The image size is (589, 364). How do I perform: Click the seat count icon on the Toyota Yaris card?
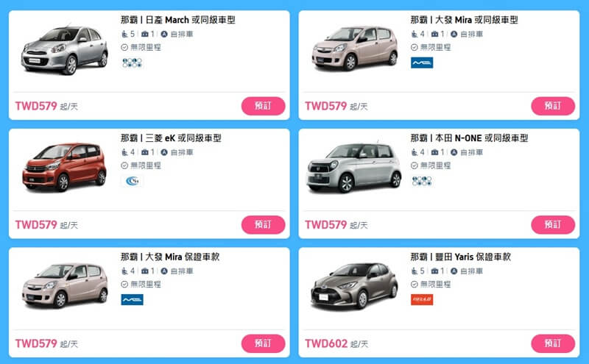[415, 271]
